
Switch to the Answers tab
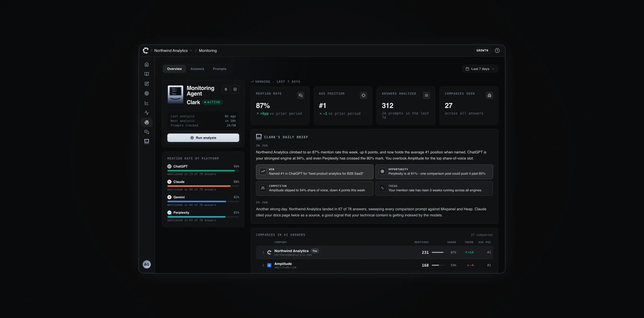tap(197, 69)
